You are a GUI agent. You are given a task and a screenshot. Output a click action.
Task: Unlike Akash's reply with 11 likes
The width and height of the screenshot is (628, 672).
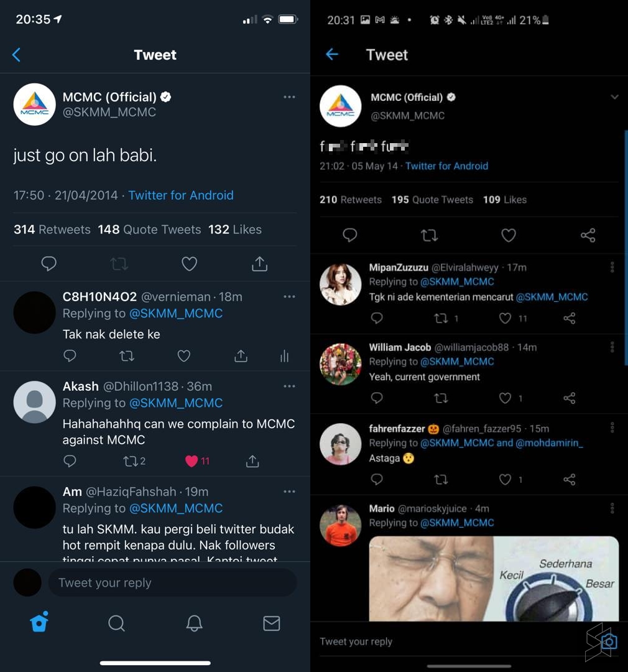(x=192, y=461)
